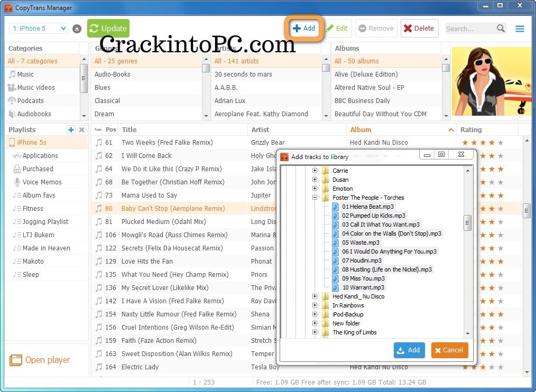
Task: Click the Open player link
Action: pos(40,360)
